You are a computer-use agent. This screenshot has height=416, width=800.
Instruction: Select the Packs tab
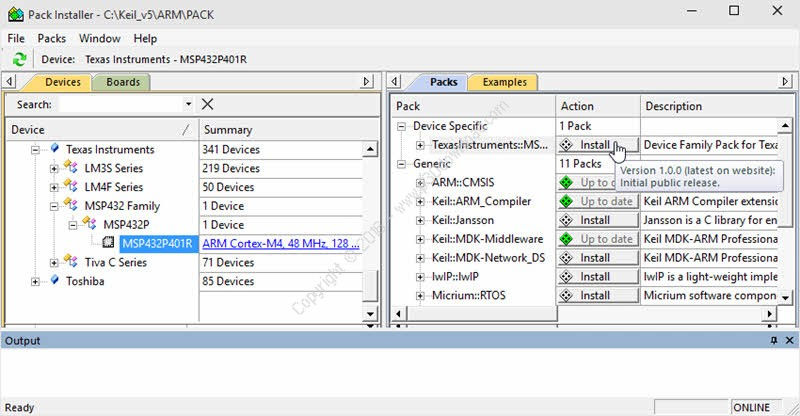tap(443, 82)
